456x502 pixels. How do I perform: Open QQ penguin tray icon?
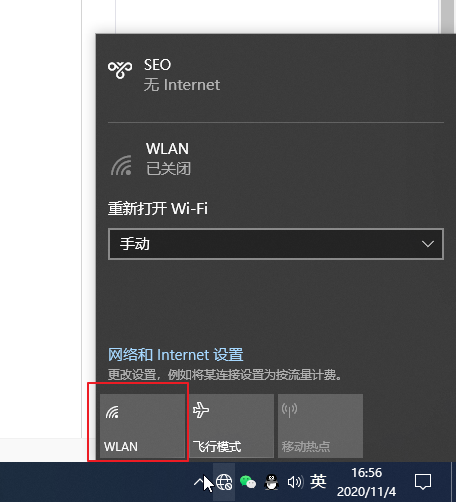(271, 482)
